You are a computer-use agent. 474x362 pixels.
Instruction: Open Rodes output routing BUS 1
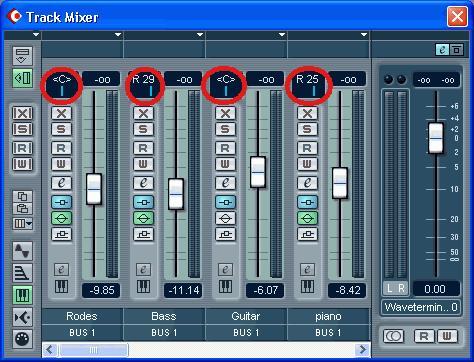(82, 333)
